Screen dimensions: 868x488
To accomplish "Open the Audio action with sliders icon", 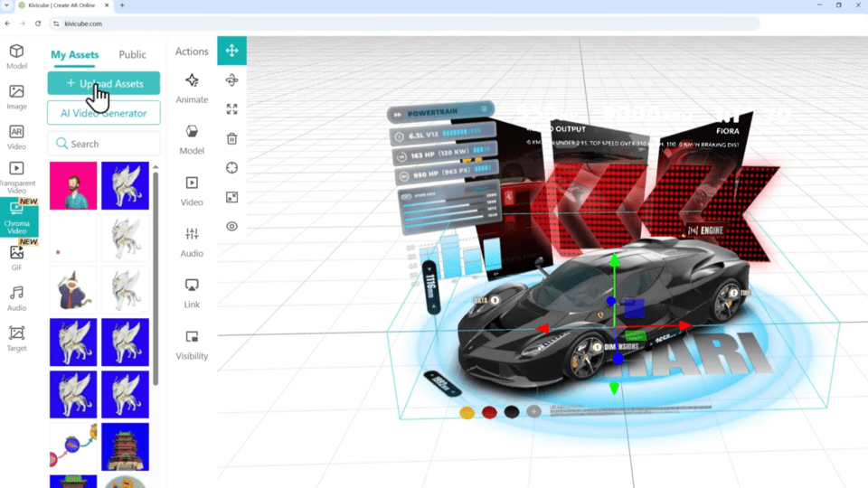I will (x=192, y=242).
